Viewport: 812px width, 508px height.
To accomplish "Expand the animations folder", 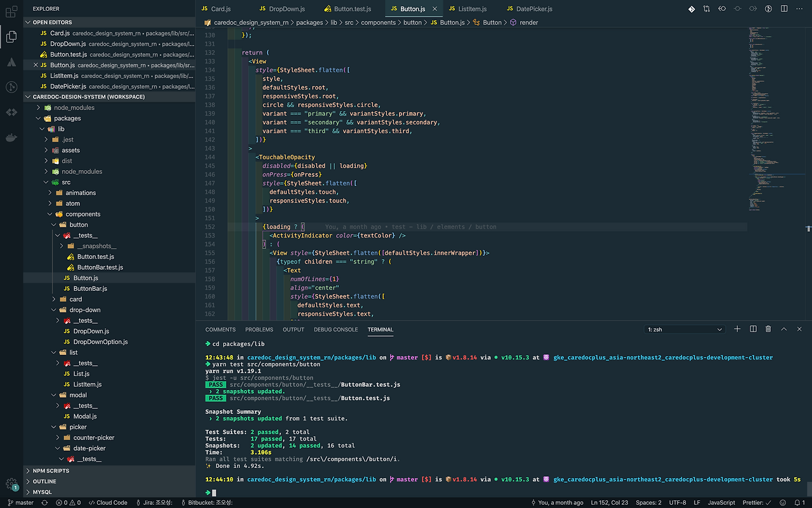I will (x=109, y=192).
